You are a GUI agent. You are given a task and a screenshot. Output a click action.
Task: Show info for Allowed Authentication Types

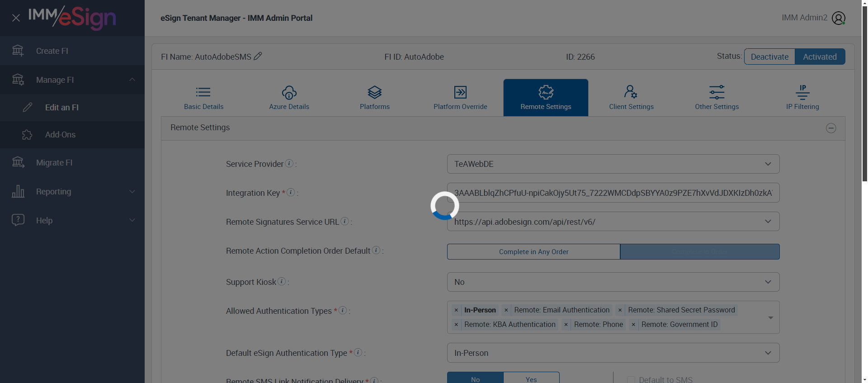(x=343, y=310)
